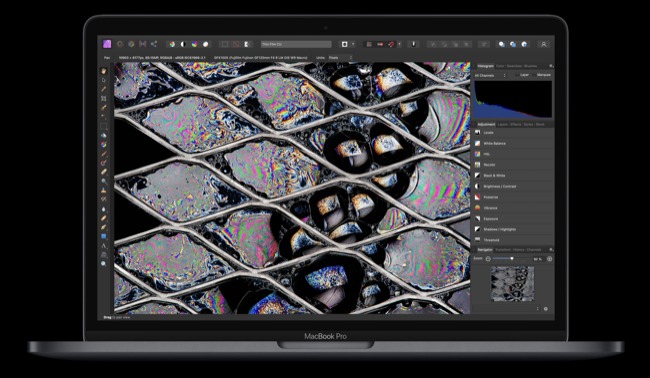Toggle the Layer checkbox in Histogram

[x=517, y=75]
